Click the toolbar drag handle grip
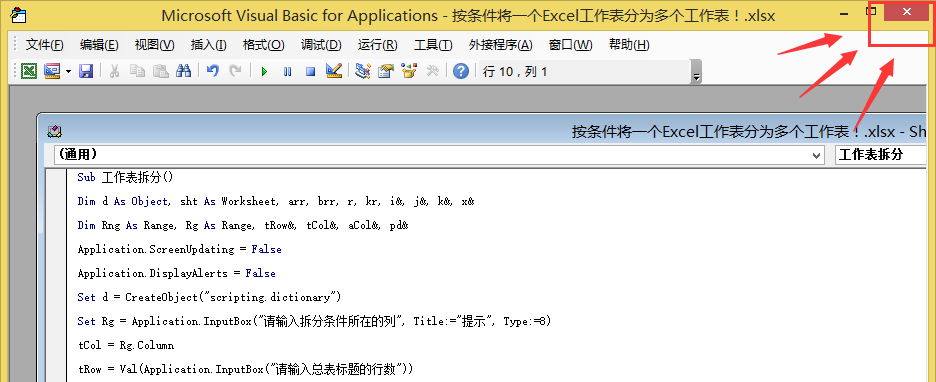 (x=15, y=72)
